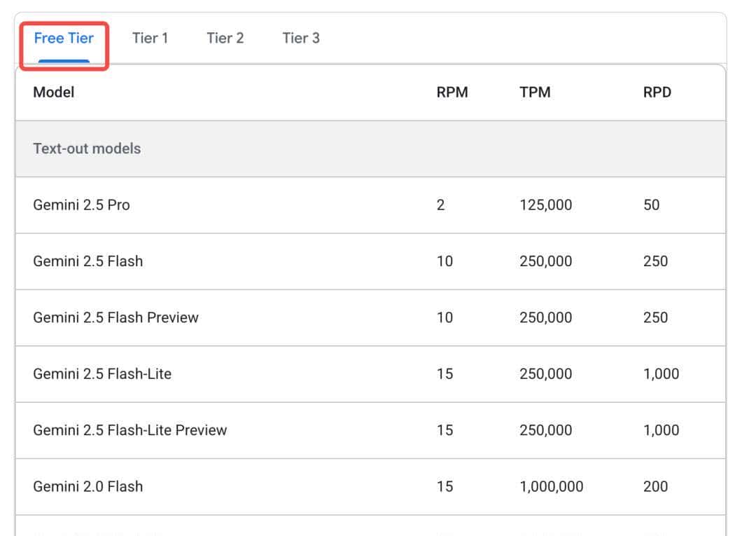Viewport: 756px width, 536px height.
Task: Click the Text-out models section row
Action: coord(87,149)
